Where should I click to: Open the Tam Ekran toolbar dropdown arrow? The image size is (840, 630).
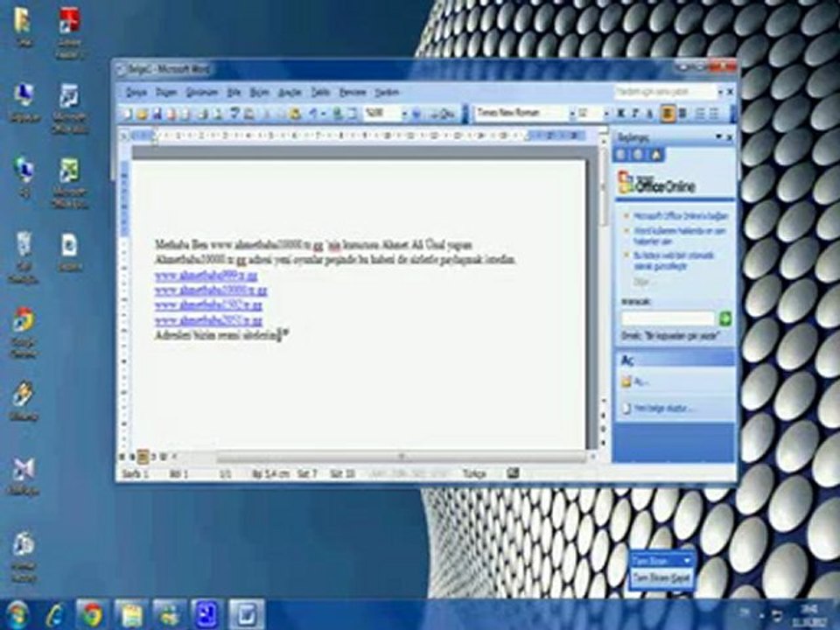[687, 561]
